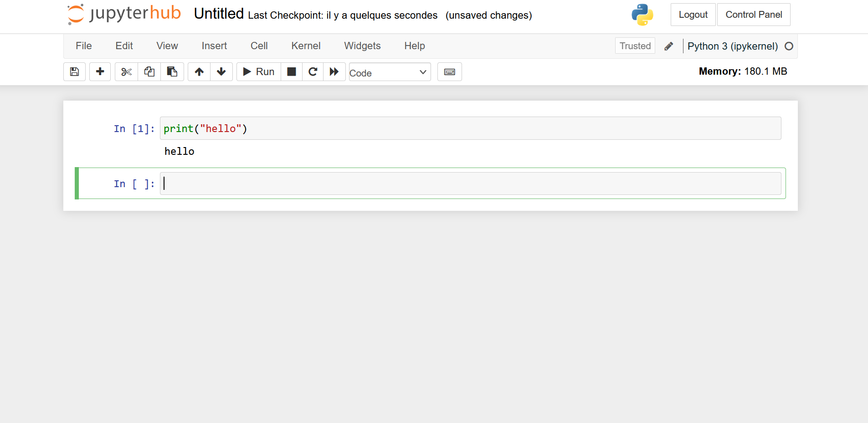Open the Widgets menu
Screen dimensions: 868x423
coord(362,46)
